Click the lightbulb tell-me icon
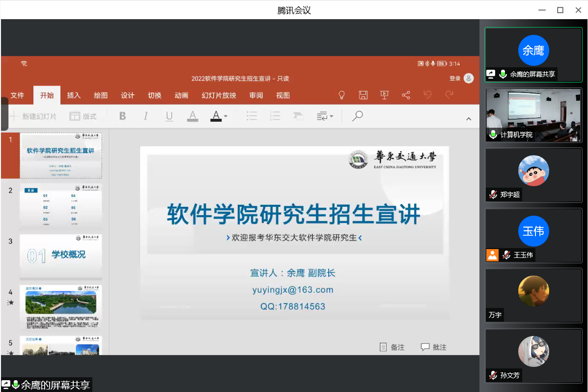 point(341,95)
